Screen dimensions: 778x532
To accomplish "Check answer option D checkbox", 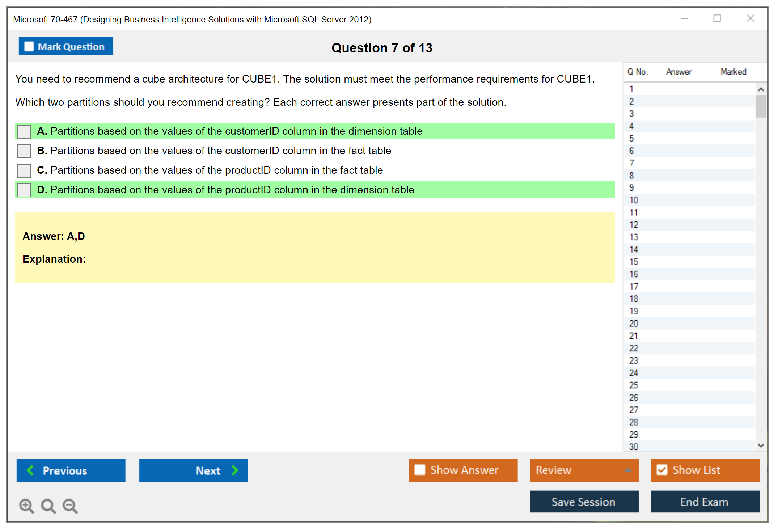I will 24,190.
